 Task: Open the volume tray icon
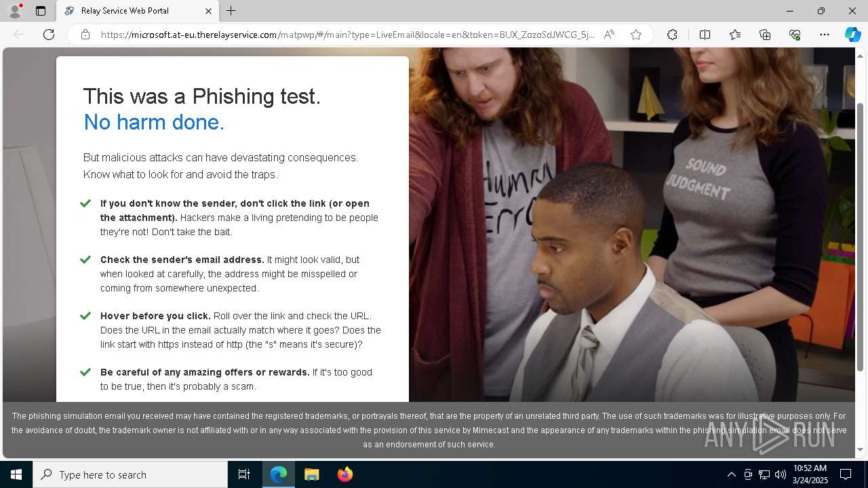(x=781, y=474)
